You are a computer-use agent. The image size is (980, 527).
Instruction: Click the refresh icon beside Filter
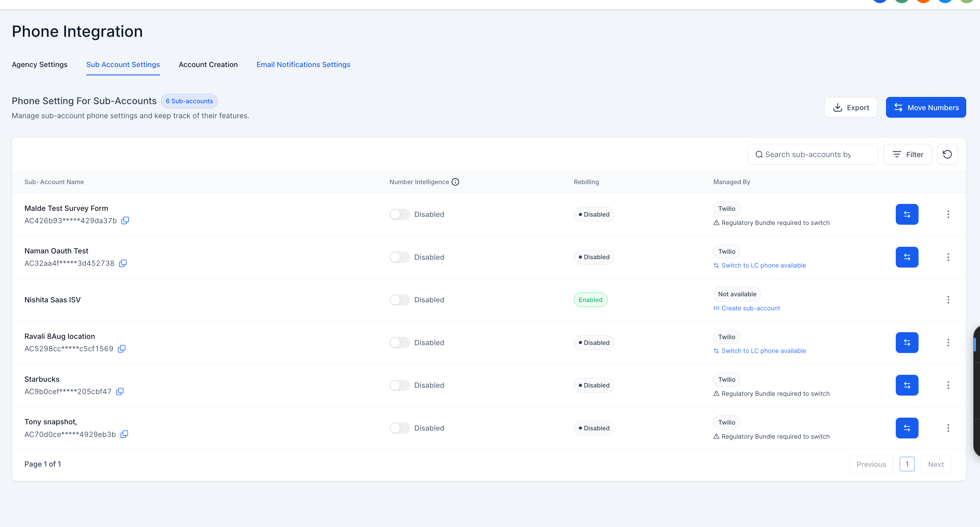947,154
